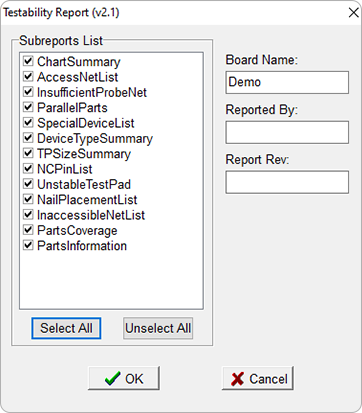Toggle the DeviceTypeSummary checkbox
The image size is (362, 413).
[x=28, y=138]
